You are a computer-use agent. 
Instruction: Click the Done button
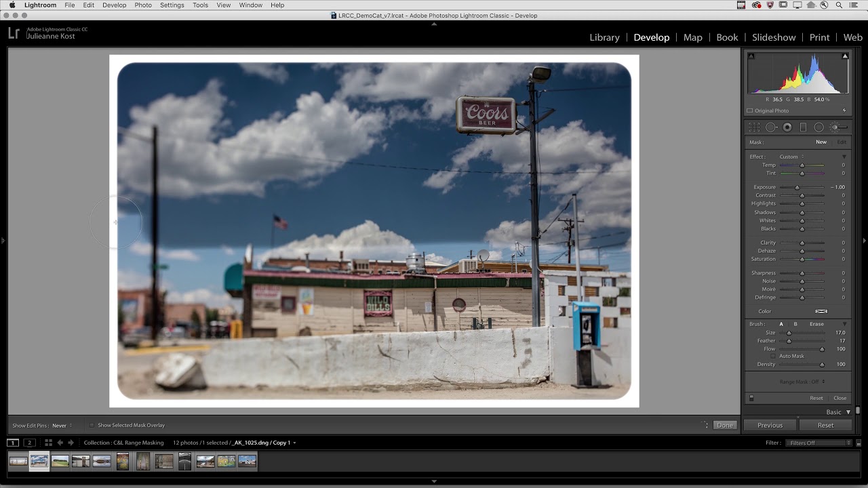(x=724, y=425)
